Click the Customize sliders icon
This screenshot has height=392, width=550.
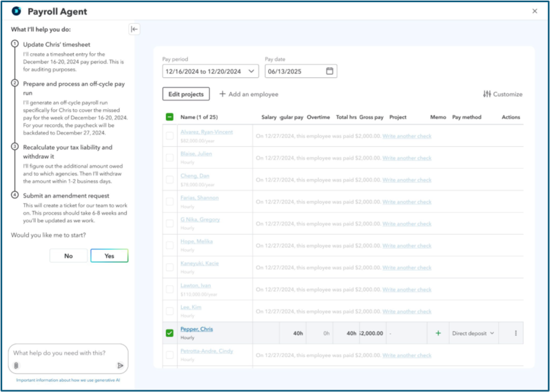[487, 94]
